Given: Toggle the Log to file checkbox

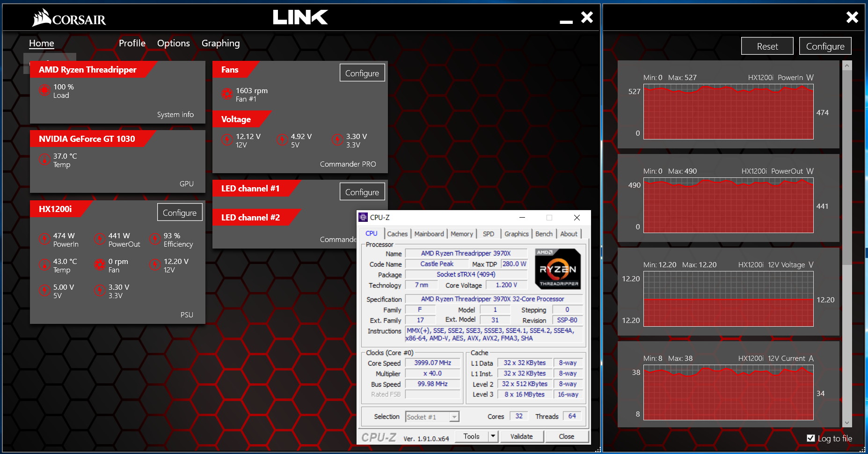Looking at the screenshot, I should coord(811,438).
